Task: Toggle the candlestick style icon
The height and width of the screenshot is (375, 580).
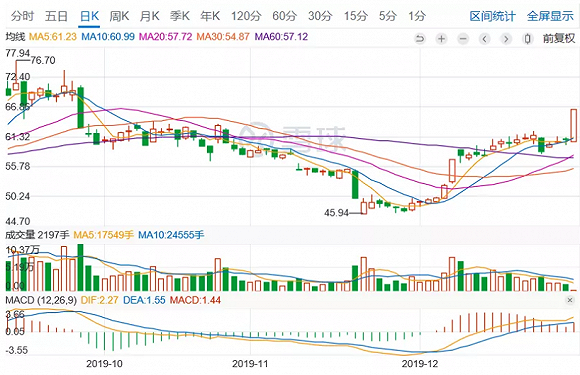Action: tap(528, 38)
